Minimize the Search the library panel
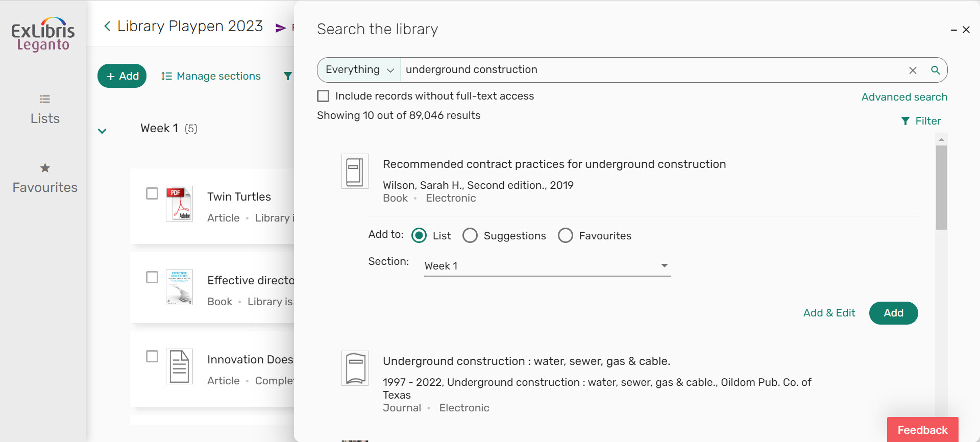 tap(953, 30)
